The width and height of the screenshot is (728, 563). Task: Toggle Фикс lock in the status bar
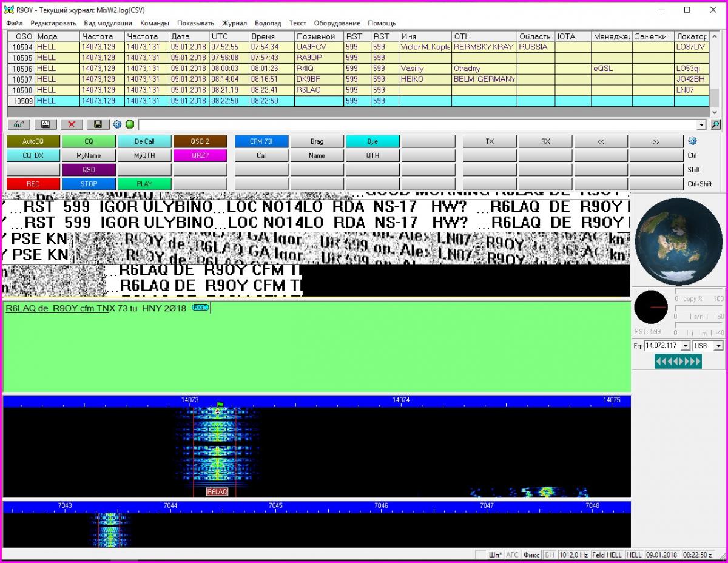coord(531,555)
